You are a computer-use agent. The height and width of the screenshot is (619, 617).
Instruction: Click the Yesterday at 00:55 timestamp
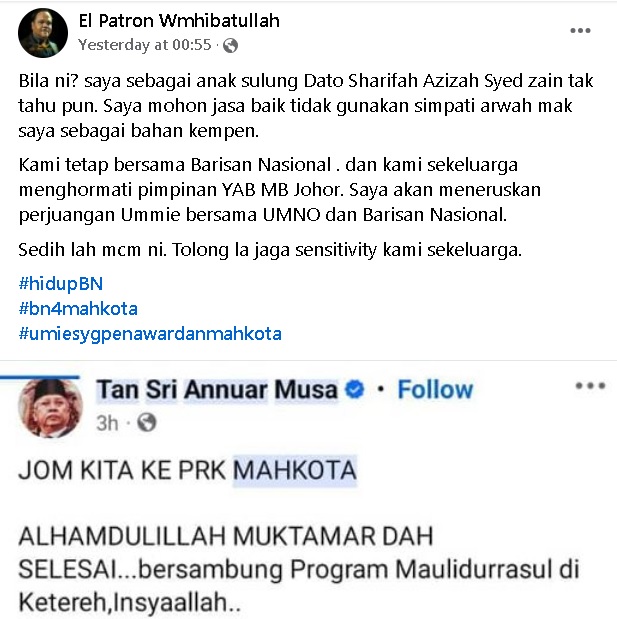click(x=144, y=45)
